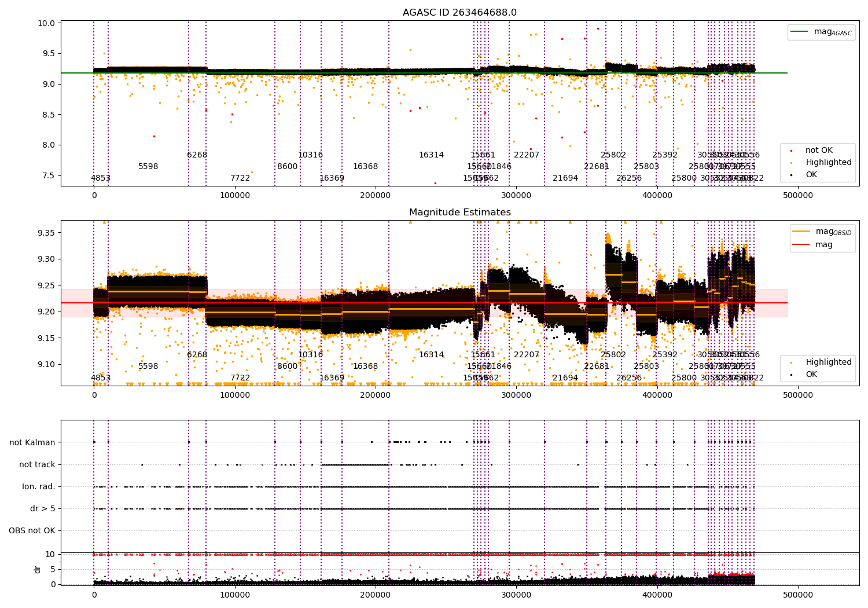Viewport: 868px width, 608px height.
Task: Click the red "mag" legend entry in middle plot
Action: [813, 245]
